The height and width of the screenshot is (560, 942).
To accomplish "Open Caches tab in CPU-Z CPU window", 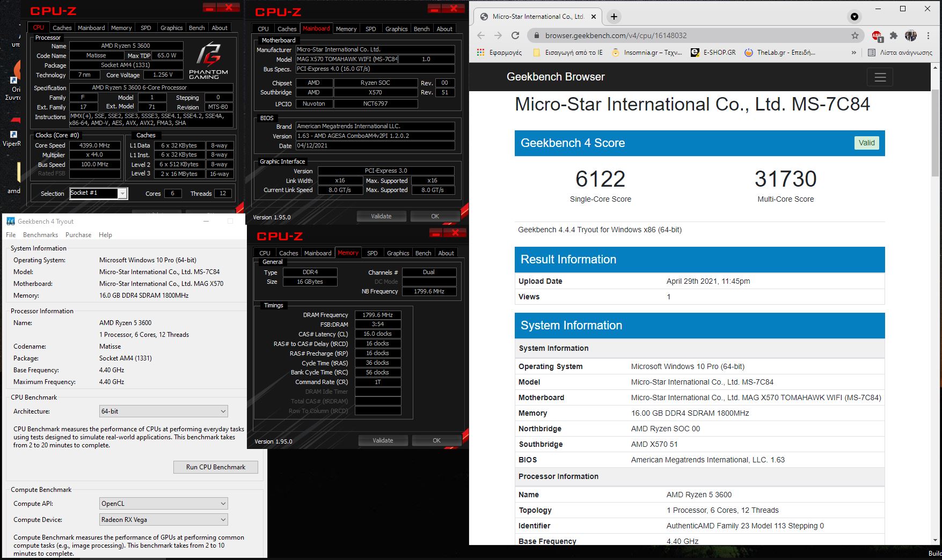I will (x=62, y=28).
